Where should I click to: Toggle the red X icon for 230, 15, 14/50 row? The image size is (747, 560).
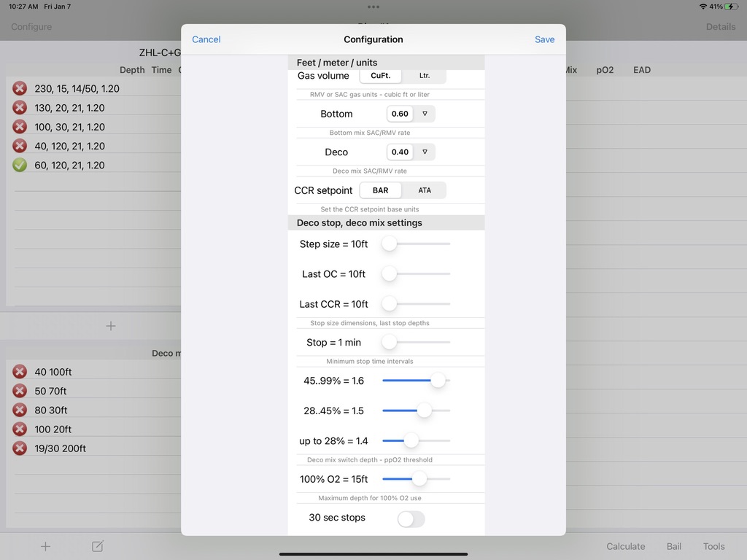(20, 88)
